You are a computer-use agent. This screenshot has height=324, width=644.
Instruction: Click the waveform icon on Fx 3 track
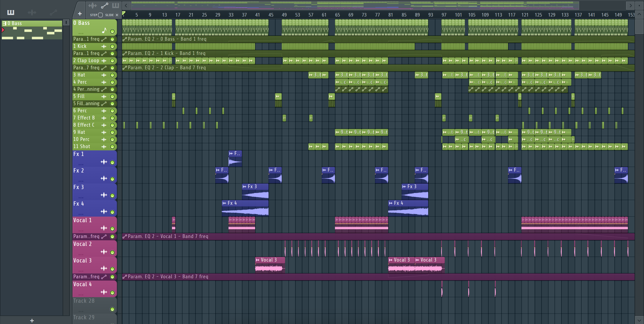[104, 195]
